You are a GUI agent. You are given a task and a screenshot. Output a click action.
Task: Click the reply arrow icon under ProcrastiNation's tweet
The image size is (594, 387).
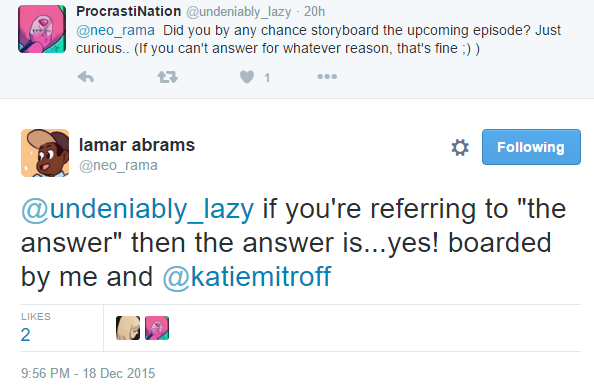(86, 77)
